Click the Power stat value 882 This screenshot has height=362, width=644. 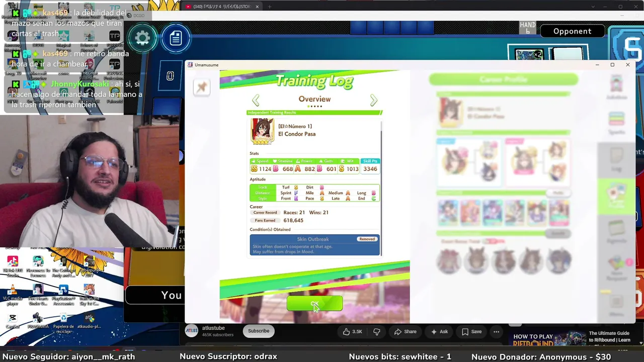pyautogui.click(x=309, y=169)
